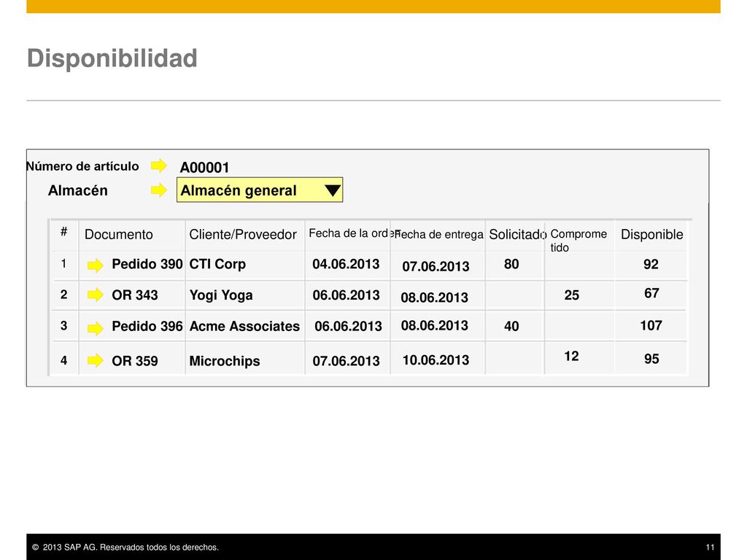The width and height of the screenshot is (747, 560).
Task: Click the SAP AG copyright footer text
Action: 125,547
